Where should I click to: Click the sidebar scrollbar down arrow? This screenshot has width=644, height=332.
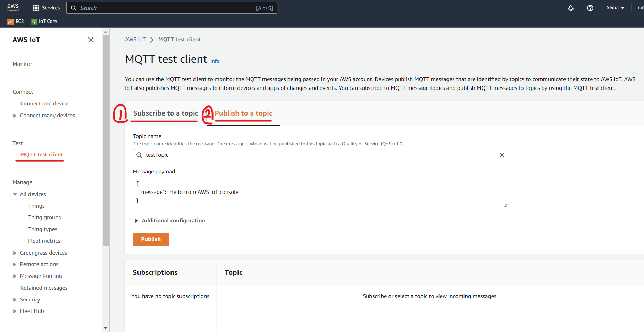point(106,328)
